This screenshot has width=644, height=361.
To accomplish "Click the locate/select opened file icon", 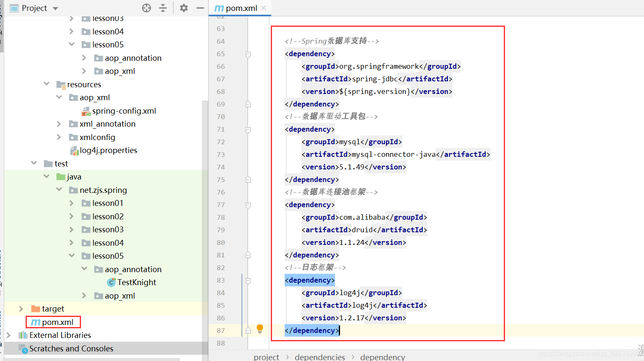I will tap(147, 8).
